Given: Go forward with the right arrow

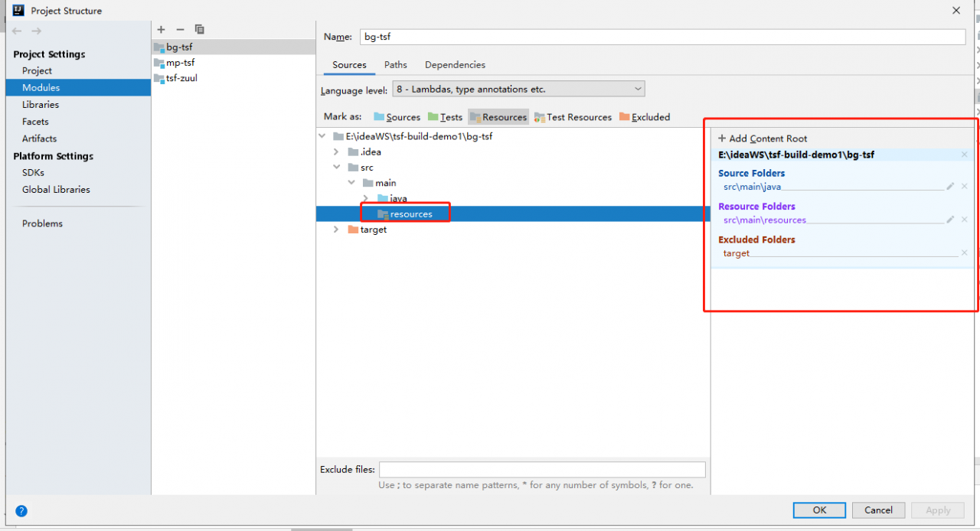Looking at the screenshot, I should [36, 31].
